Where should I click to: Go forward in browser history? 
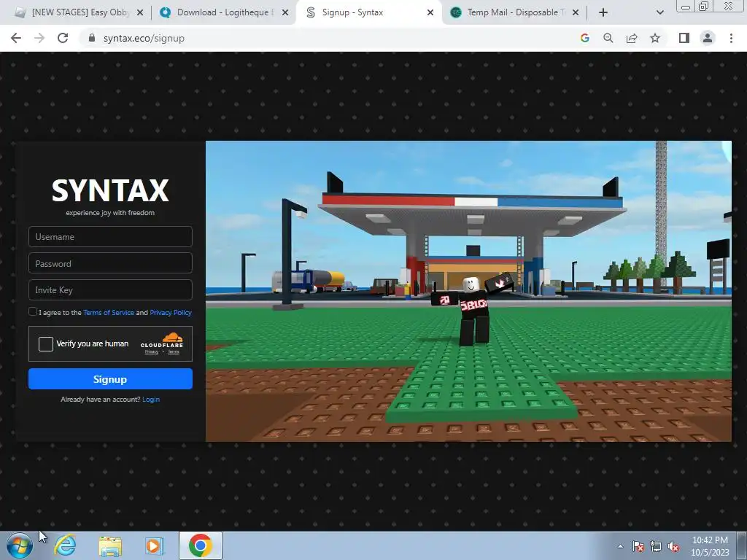point(39,38)
